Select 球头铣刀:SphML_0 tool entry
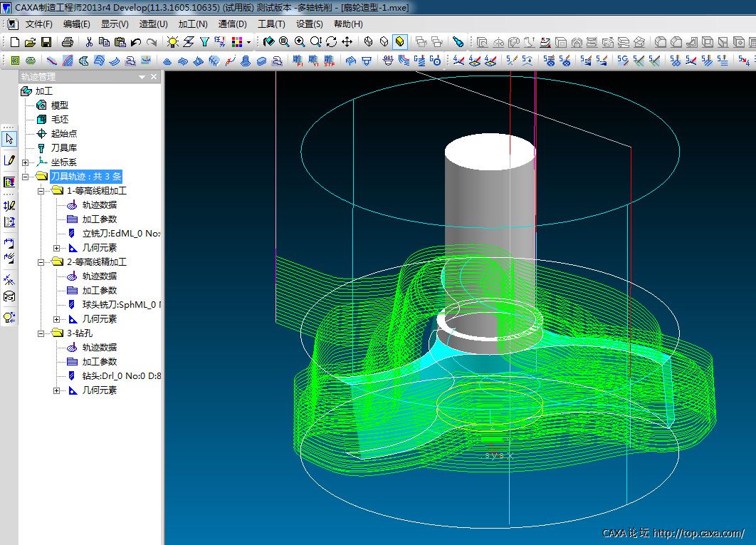 (x=122, y=305)
